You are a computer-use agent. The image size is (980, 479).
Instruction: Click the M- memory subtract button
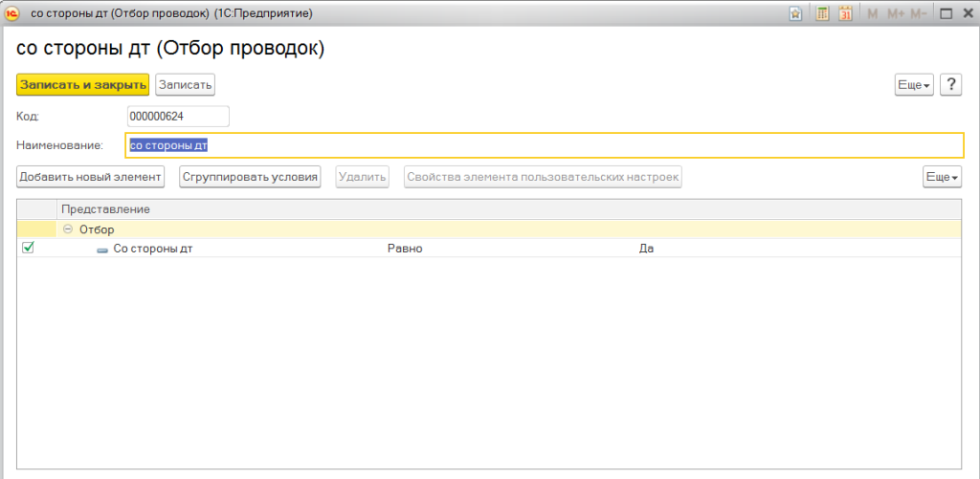click(919, 14)
